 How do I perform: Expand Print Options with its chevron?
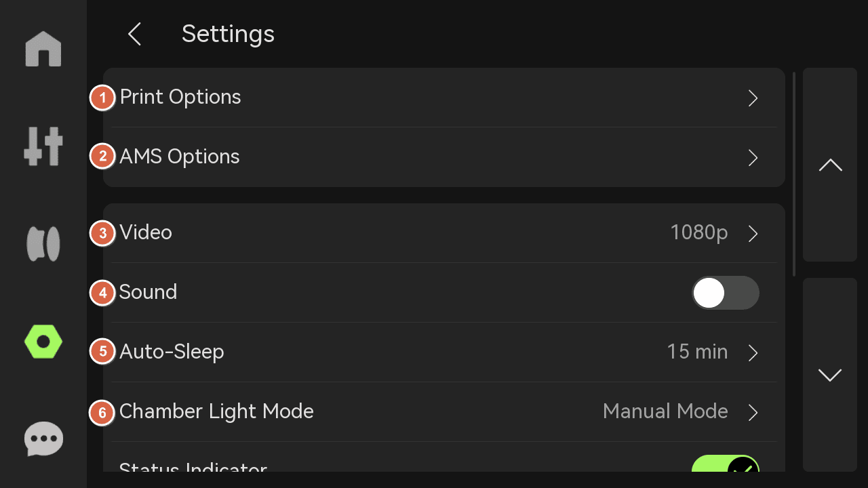(x=753, y=98)
